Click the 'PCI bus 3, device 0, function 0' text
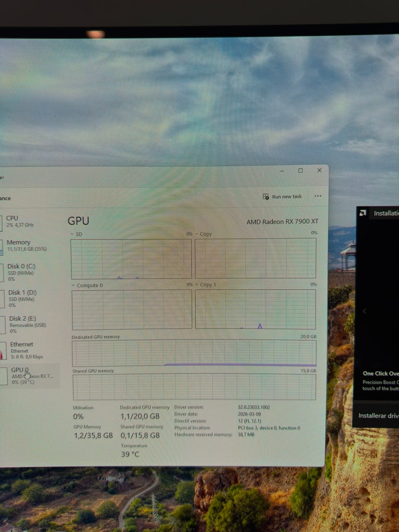Screen dimensions: 399x532 click(269, 428)
